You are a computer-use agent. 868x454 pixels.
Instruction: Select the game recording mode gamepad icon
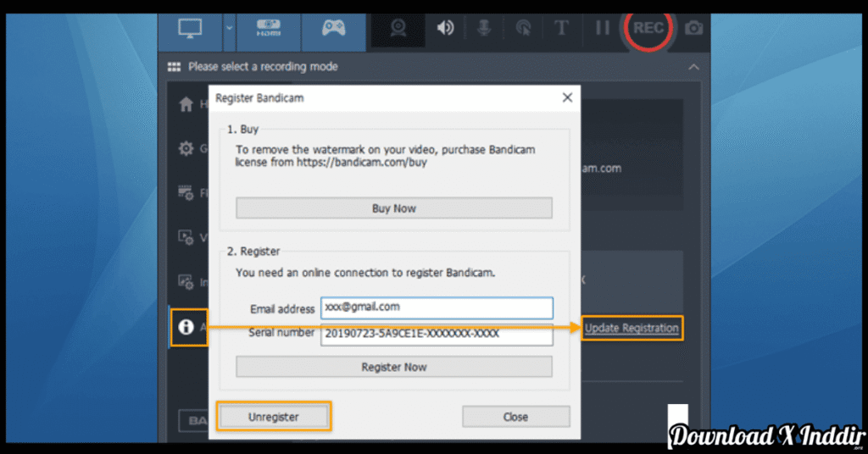pyautogui.click(x=333, y=28)
